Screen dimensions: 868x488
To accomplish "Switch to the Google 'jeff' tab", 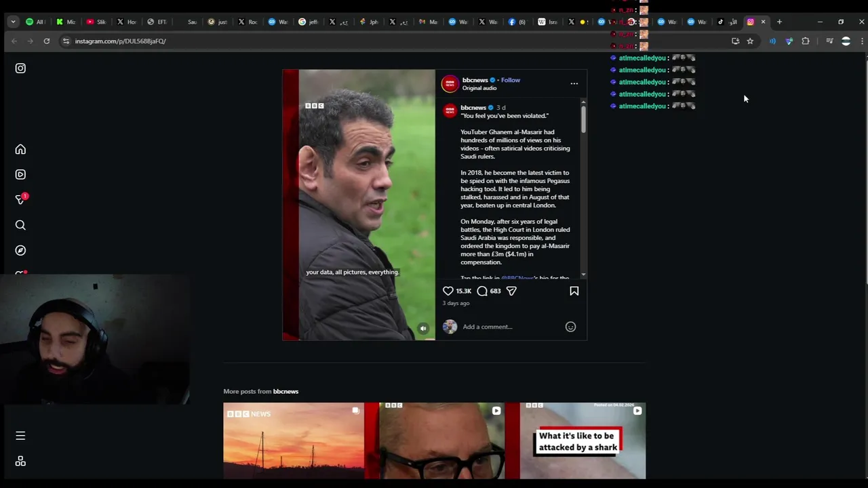I will point(308,22).
